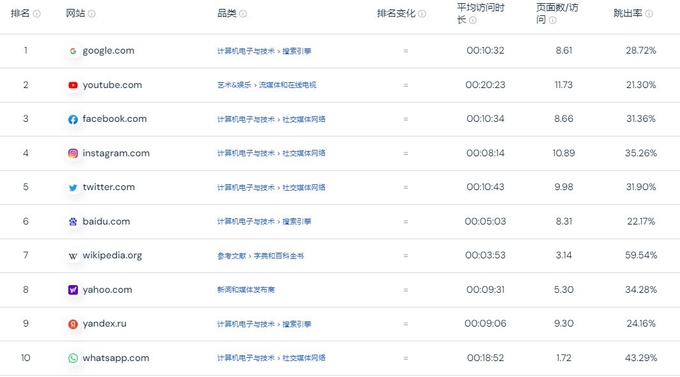
Task: Click info icon next to 跳出率 header
Action: (649, 14)
